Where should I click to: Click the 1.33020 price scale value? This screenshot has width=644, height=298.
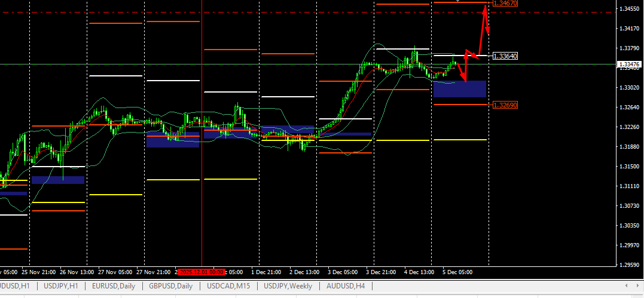pyautogui.click(x=629, y=87)
